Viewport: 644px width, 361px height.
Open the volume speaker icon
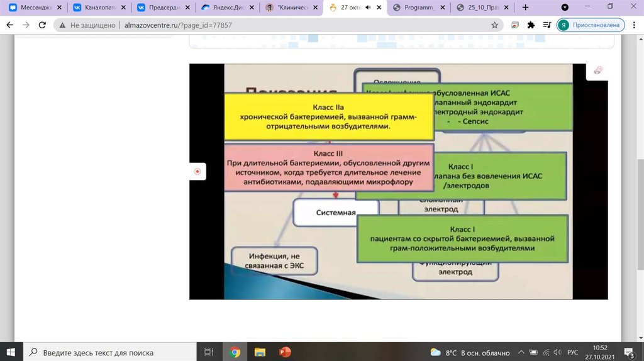tap(557, 352)
